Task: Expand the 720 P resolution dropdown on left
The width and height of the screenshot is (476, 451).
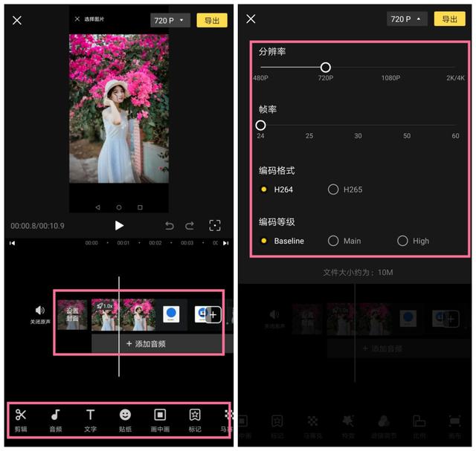Action: point(170,20)
